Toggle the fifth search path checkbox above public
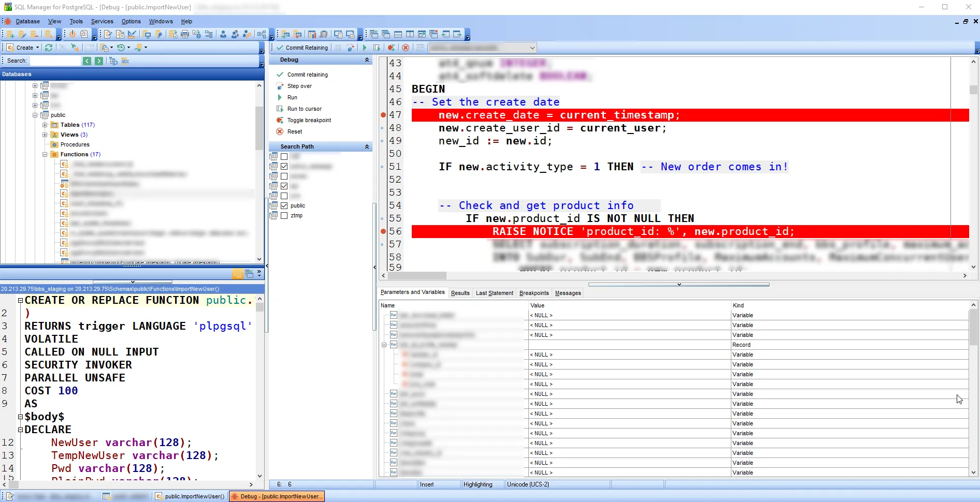This screenshot has height=502, width=980. [284, 196]
